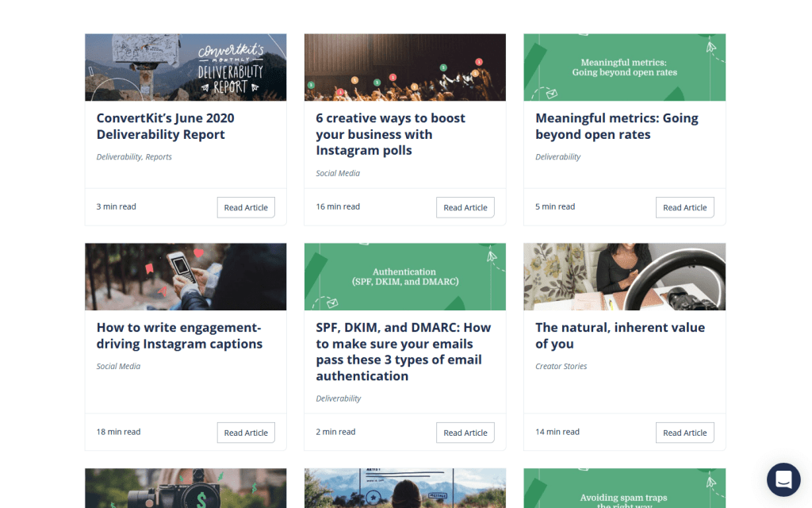Click the Deliverability Report mailbox thumbnail
Viewport: 812px width, 508px height.
186,67
